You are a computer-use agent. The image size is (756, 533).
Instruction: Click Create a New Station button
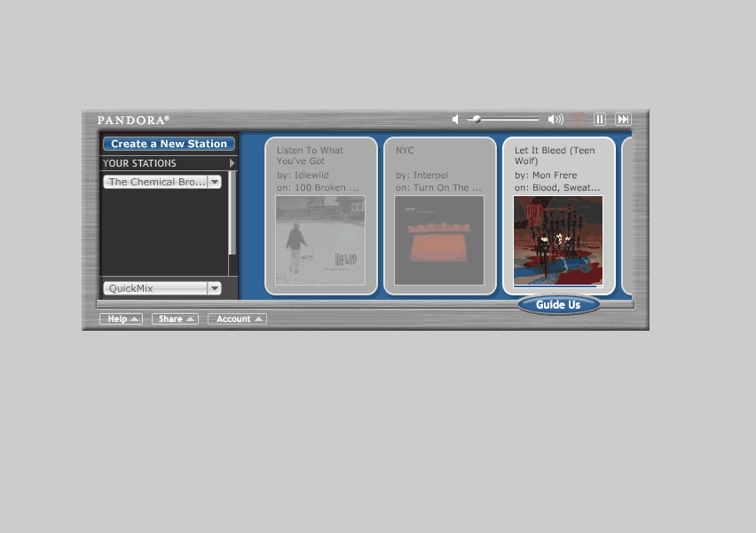pos(169,144)
